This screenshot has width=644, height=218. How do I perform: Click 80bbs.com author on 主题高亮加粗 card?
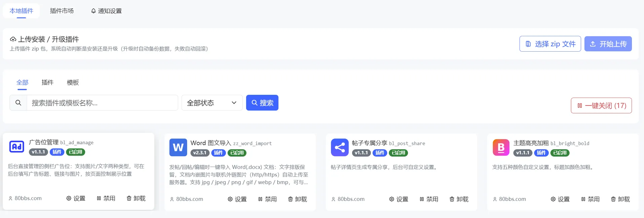[509, 199]
